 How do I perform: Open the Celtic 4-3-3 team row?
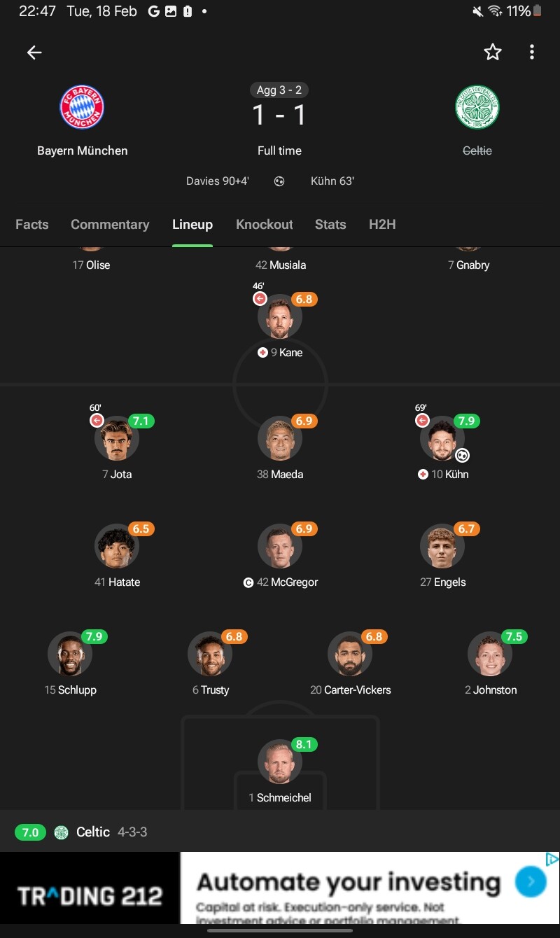[280, 832]
